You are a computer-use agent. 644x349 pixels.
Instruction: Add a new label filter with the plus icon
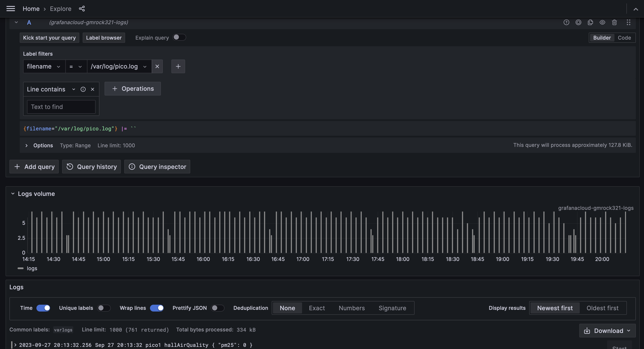coord(178,66)
